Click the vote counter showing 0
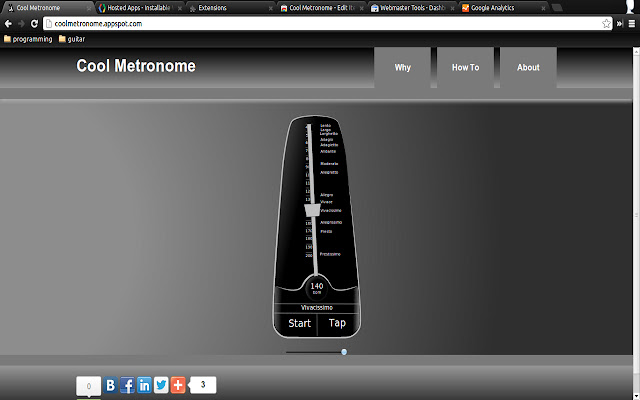Image resolution: width=640 pixels, height=400 pixels. pos(89,386)
